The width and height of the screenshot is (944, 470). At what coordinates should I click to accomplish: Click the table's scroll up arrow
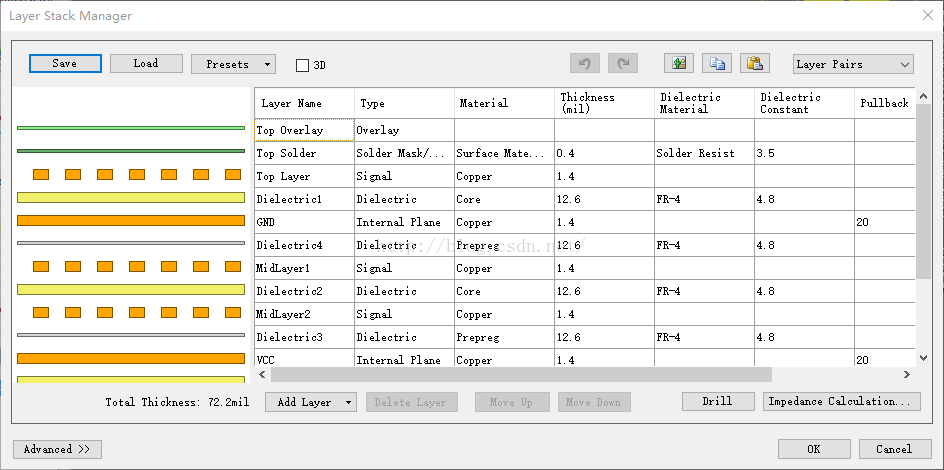(x=924, y=95)
